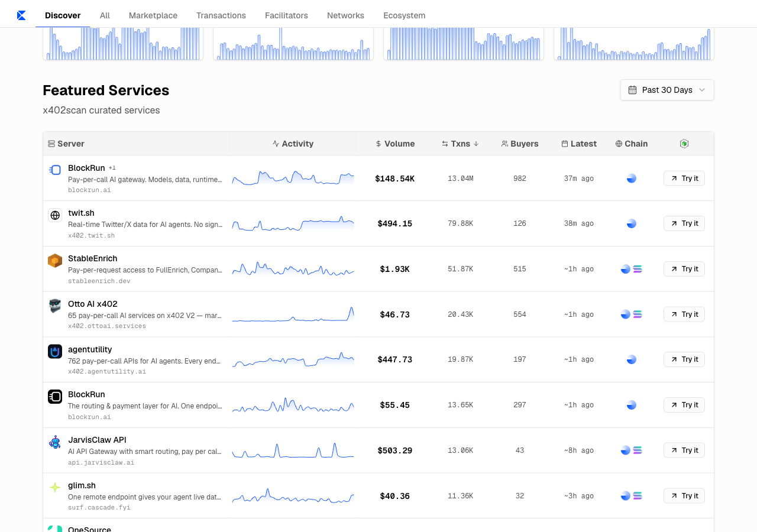Click the +1 badge beside BlockRun

(112, 168)
